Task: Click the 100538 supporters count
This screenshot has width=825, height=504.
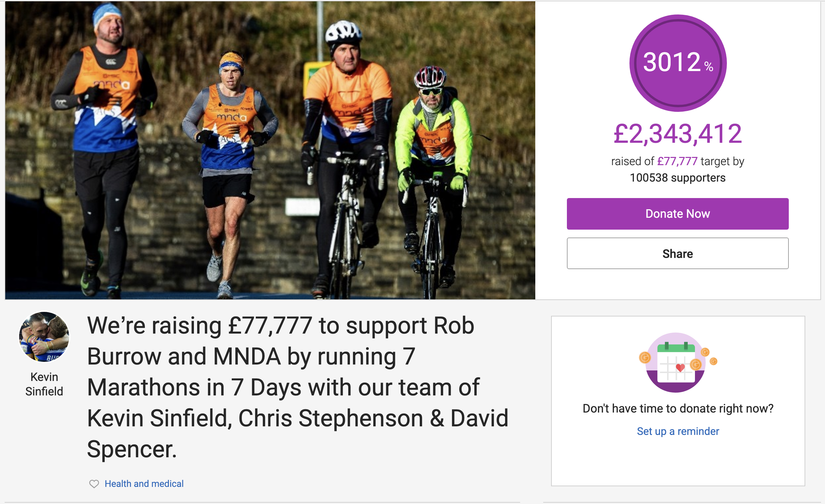Action: click(x=677, y=178)
